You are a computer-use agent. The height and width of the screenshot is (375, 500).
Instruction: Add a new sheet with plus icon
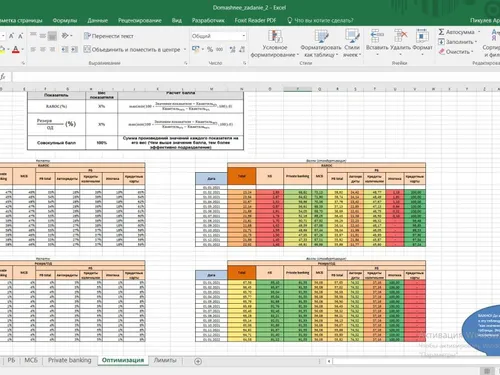[x=198, y=361]
